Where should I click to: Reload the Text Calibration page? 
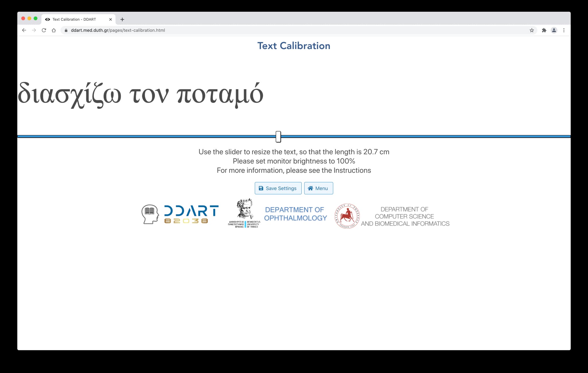[x=44, y=30]
